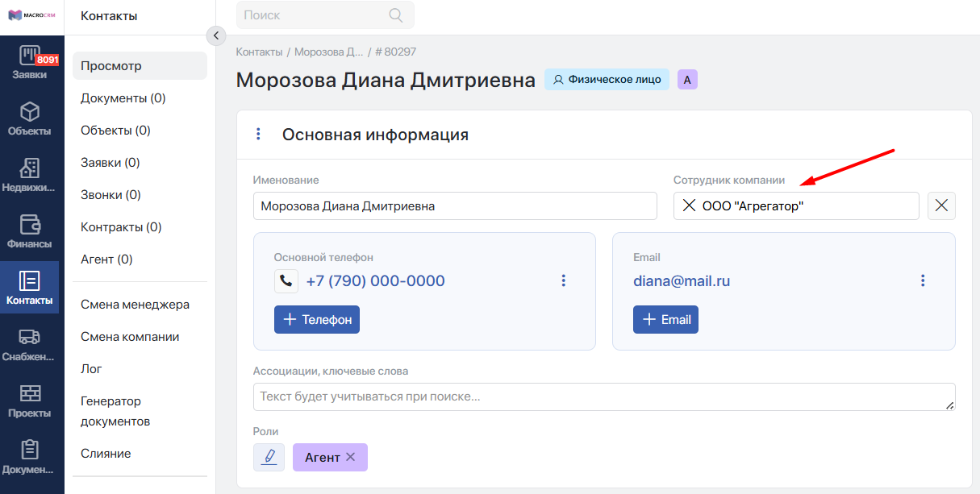The image size is (980, 494).
Task: Remove the Агент role tag
Action: [350, 457]
